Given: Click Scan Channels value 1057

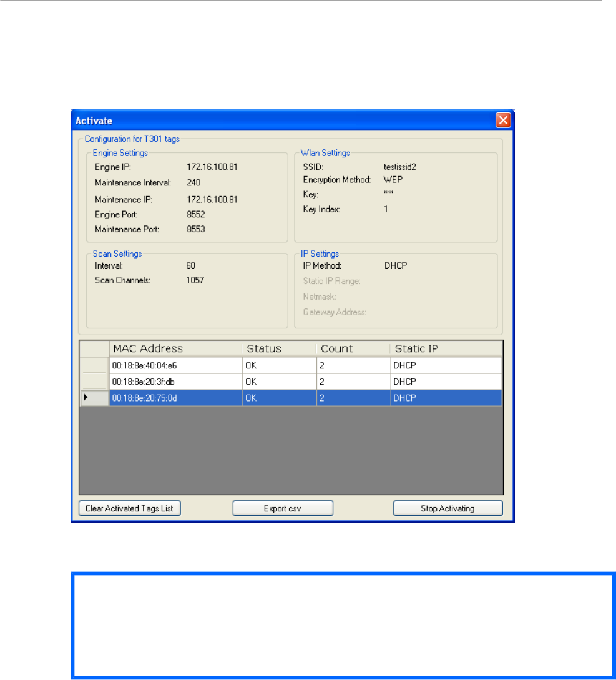Looking at the screenshot, I should point(195,280).
